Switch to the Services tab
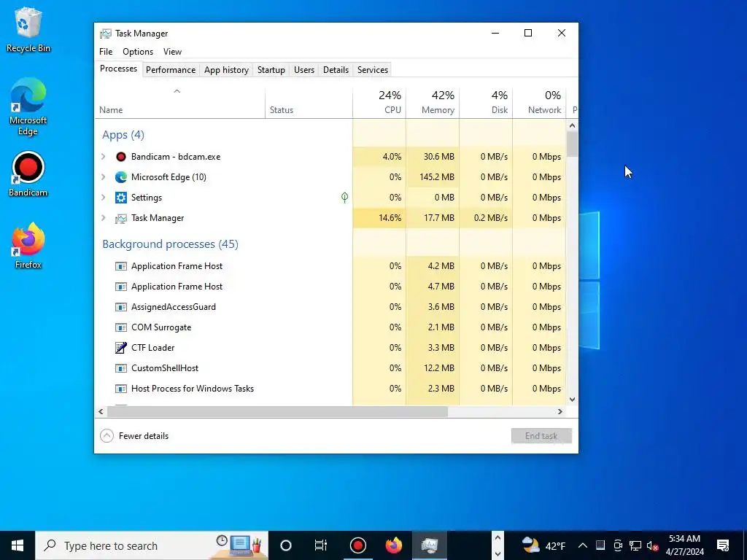Image resolution: width=747 pixels, height=560 pixels. (373, 70)
